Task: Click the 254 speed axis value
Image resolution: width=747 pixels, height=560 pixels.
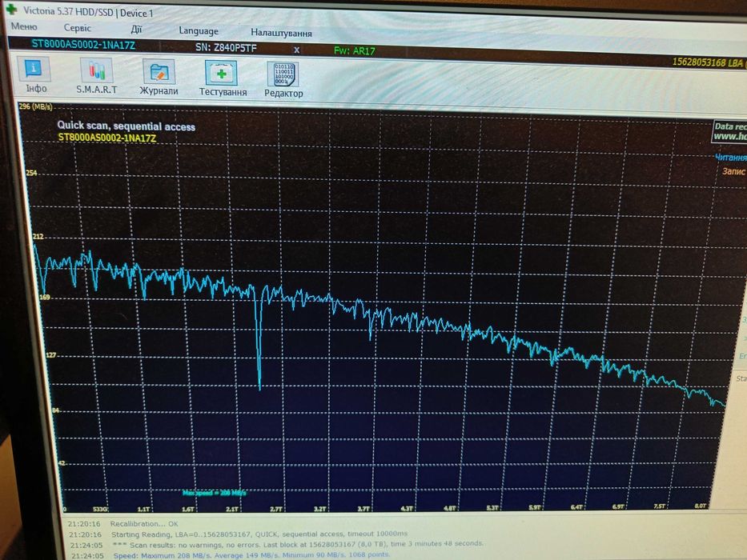Action: point(31,173)
